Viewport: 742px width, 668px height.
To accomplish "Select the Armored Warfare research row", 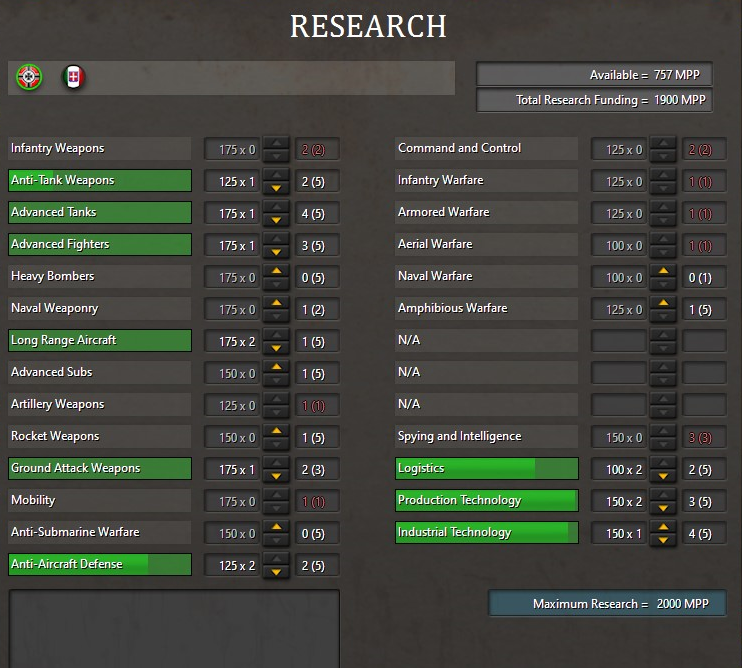I will click(487, 212).
